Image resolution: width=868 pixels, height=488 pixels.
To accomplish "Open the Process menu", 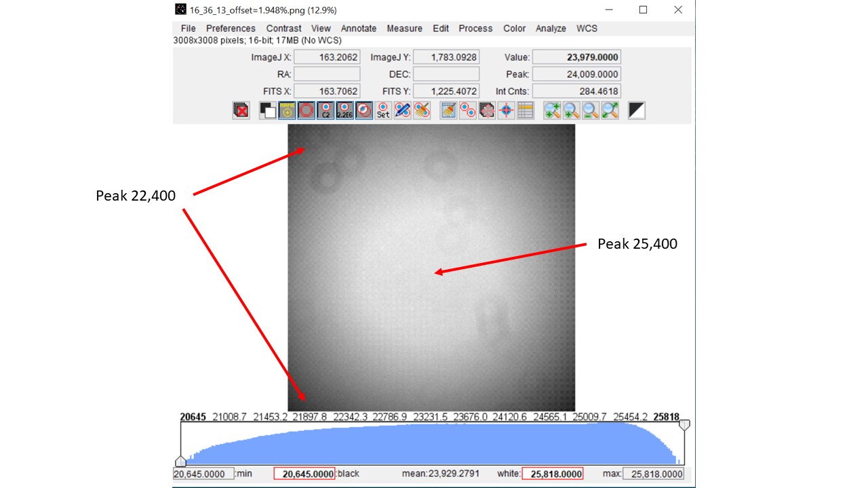I will coord(475,28).
